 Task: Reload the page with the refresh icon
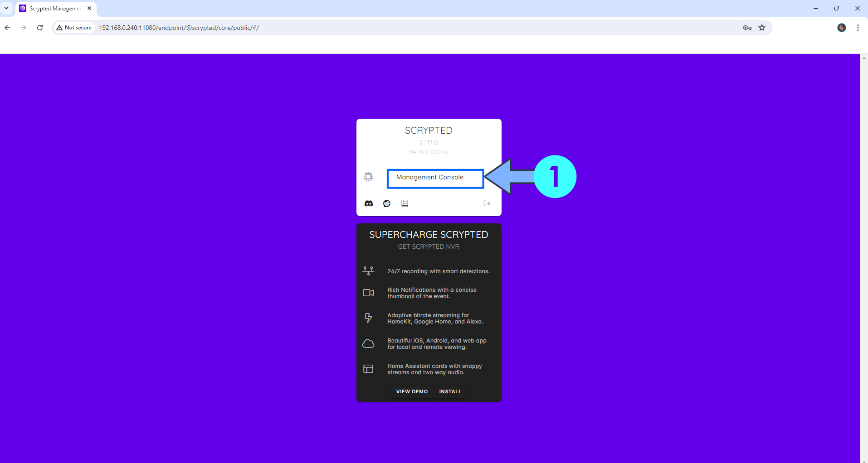pos(40,28)
